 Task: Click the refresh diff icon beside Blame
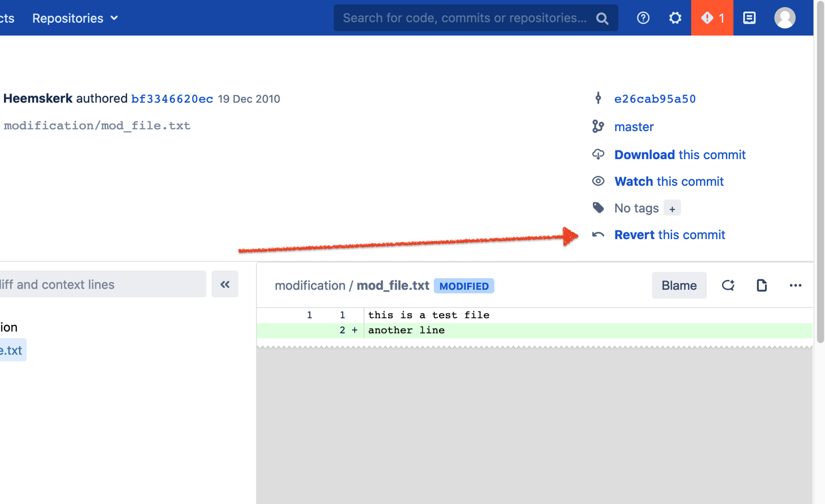point(728,286)
